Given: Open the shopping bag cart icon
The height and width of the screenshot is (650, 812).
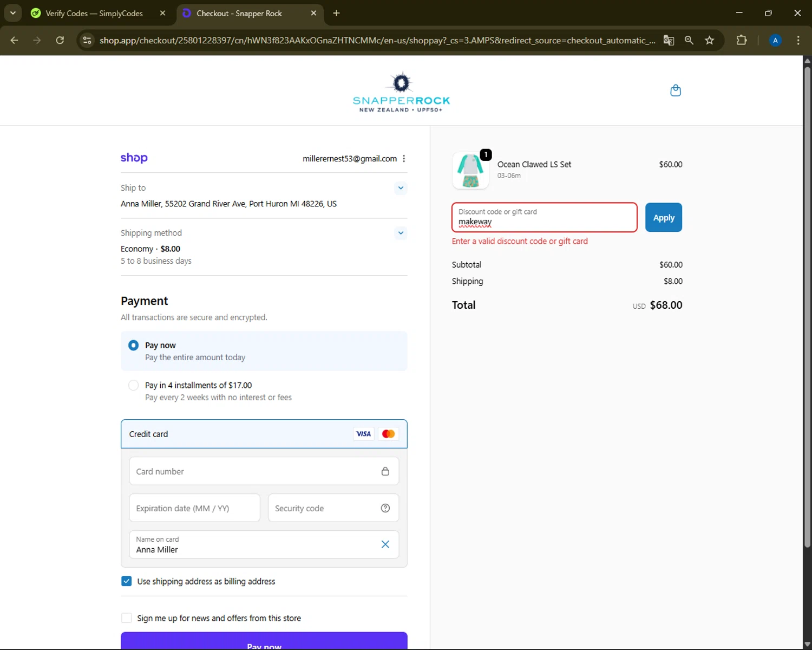Looking at the screenshot, I should pos(675,90).
